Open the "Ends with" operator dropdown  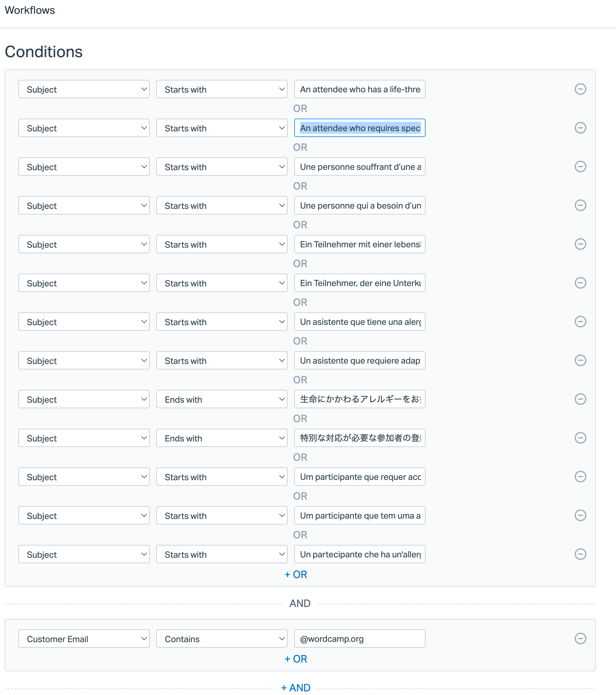pos(222,399)
